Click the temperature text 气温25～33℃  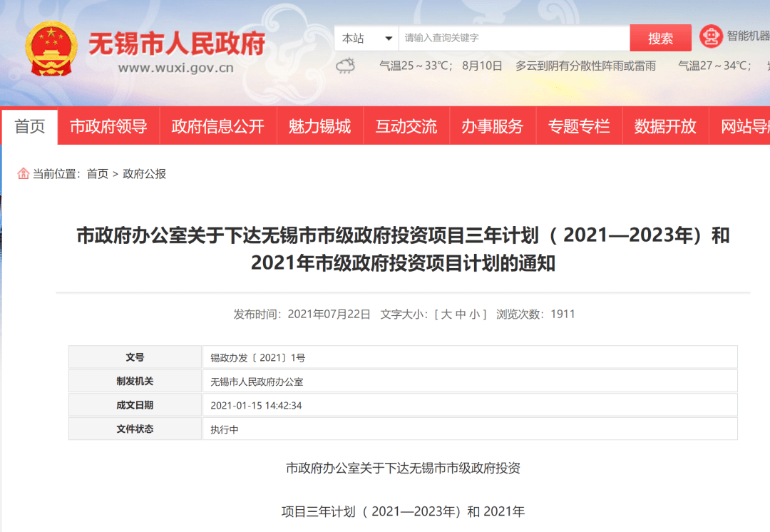point(415,66)
